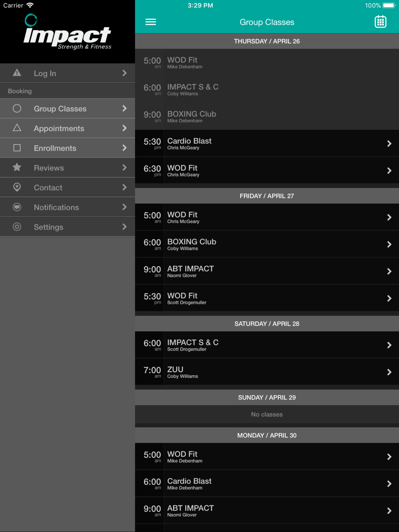Tap the Group Classes circle icon
The width and height of the screenshot is (399, 532).
[x=17, y=108]
